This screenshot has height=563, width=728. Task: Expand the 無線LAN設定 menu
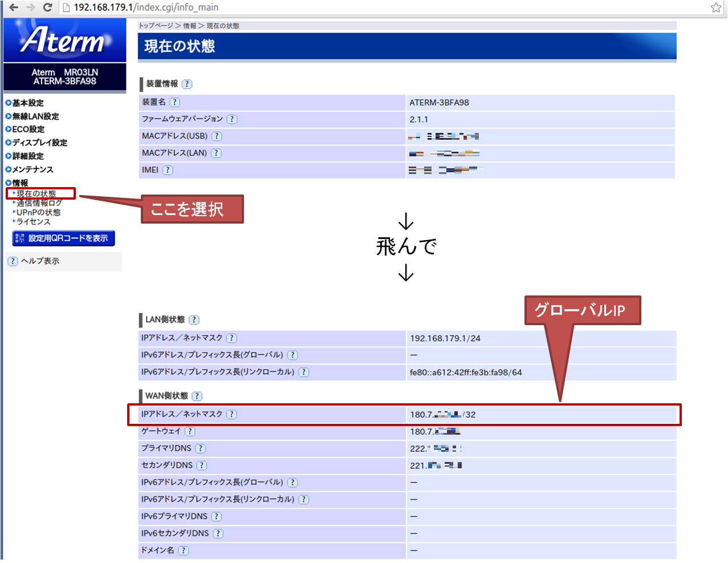(32, 116)
